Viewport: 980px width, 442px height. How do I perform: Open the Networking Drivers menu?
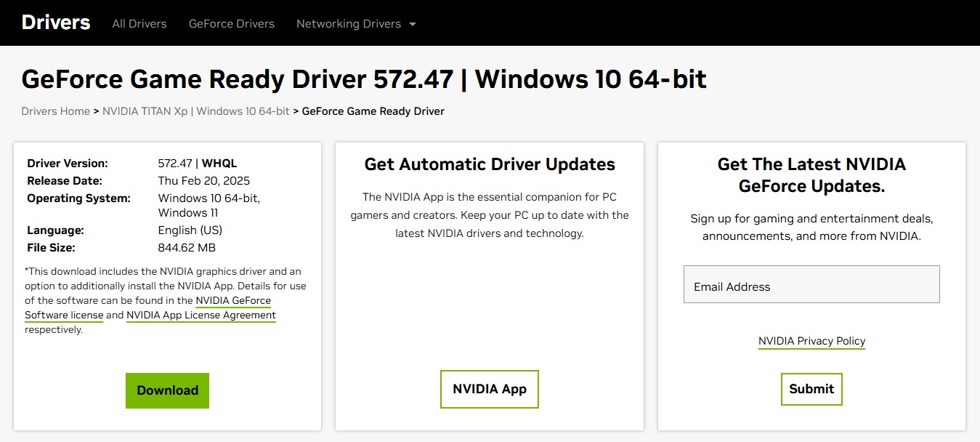coord(349,23)
